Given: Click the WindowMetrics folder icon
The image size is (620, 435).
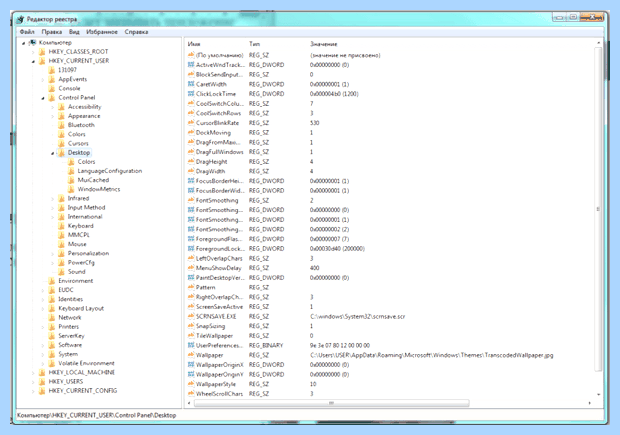Looking at the screenshot, I should click(71, 189).
